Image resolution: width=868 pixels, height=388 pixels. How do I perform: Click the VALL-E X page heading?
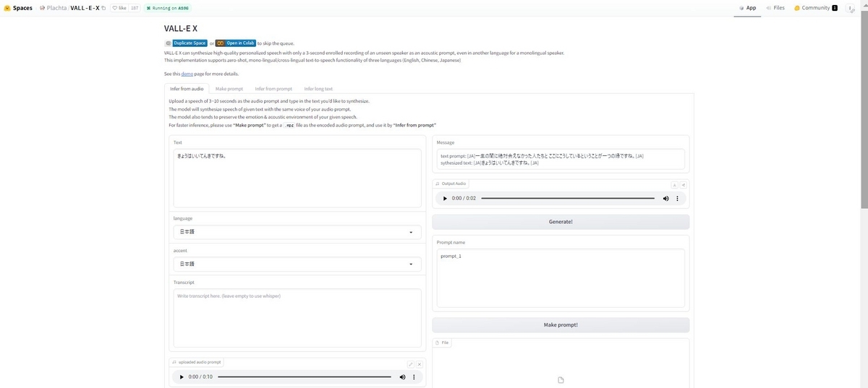pos(181,28)
